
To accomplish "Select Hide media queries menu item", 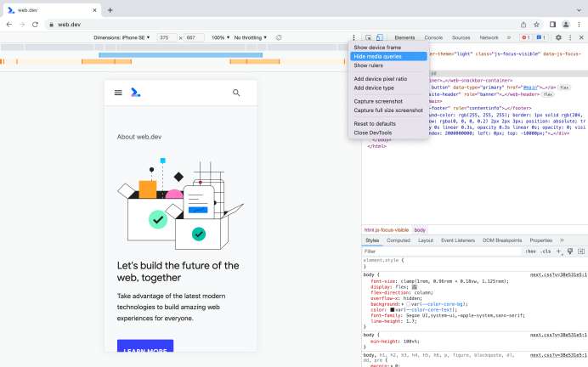I will [388, 56].
